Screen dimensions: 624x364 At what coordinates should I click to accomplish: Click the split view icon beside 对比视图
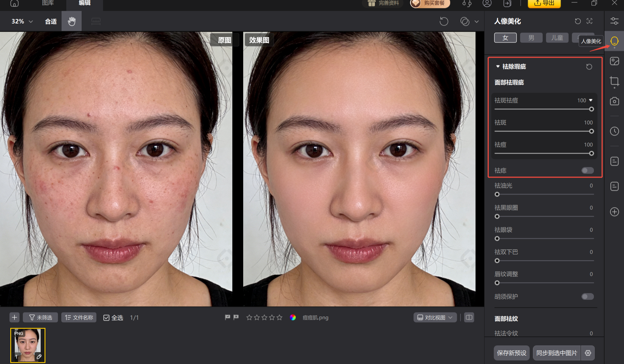pyautogui.click(x=469, y=318)
